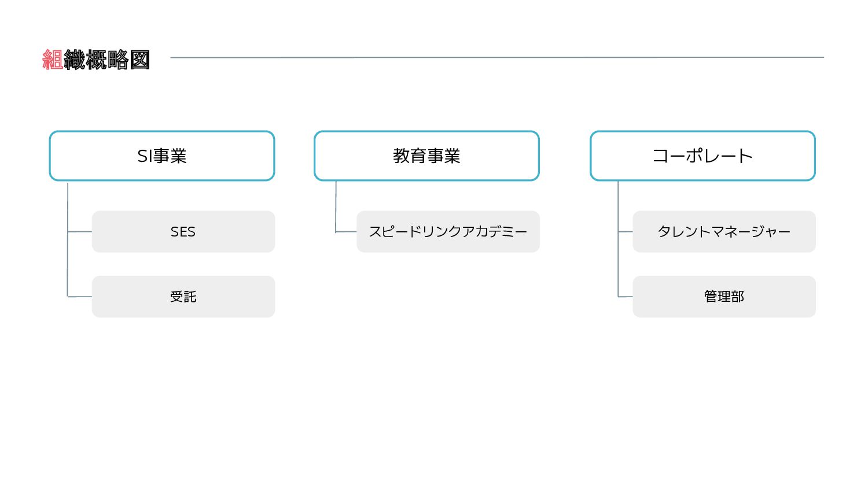Select the red 組 character in the title
868x488 pixels.
[53, 60]
